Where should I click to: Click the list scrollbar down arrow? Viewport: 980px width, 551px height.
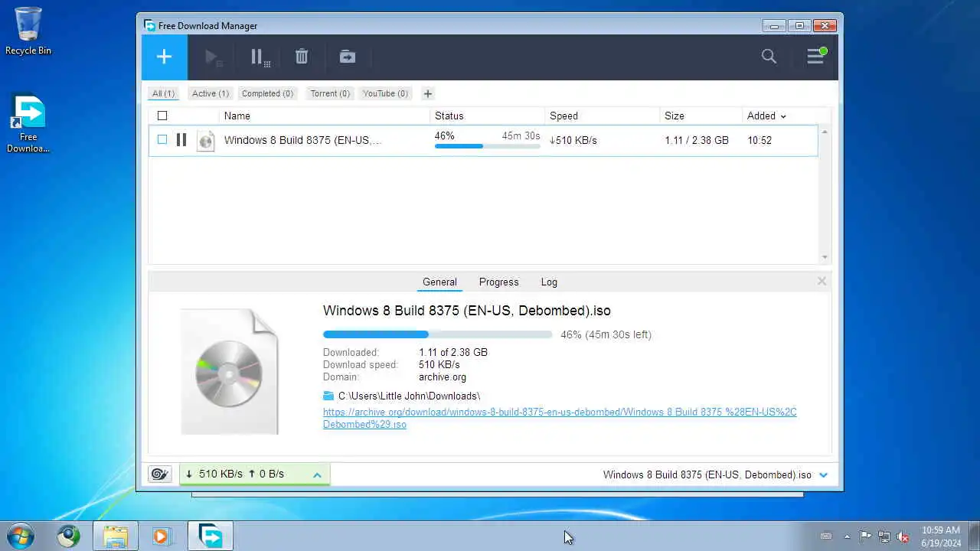(825, 257)
